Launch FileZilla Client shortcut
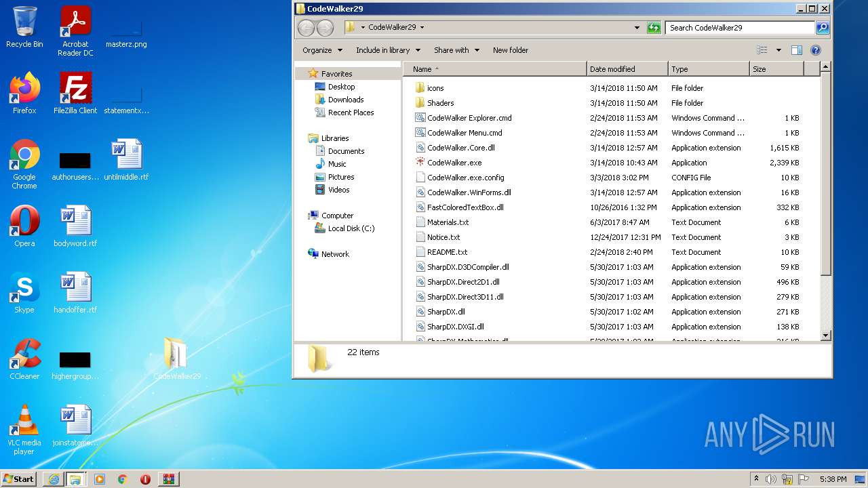Viewport: 868px width, 488px height. coord(75,94)
